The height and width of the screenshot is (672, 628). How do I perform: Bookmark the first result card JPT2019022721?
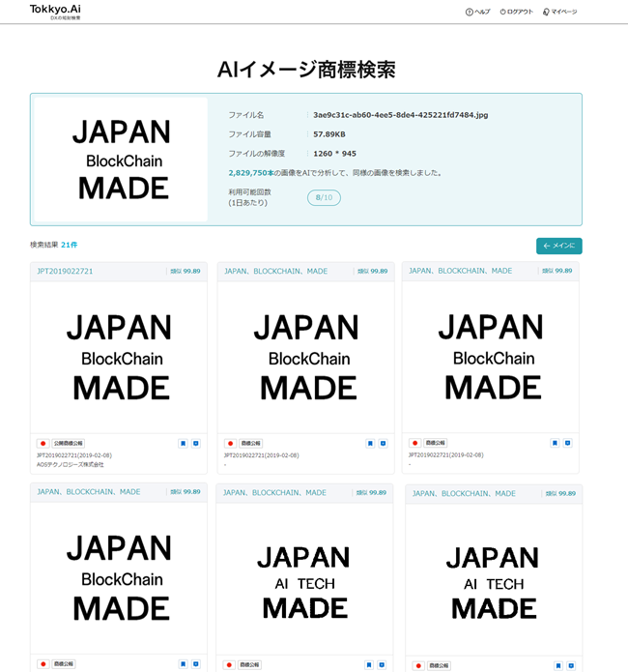(183, 444)
